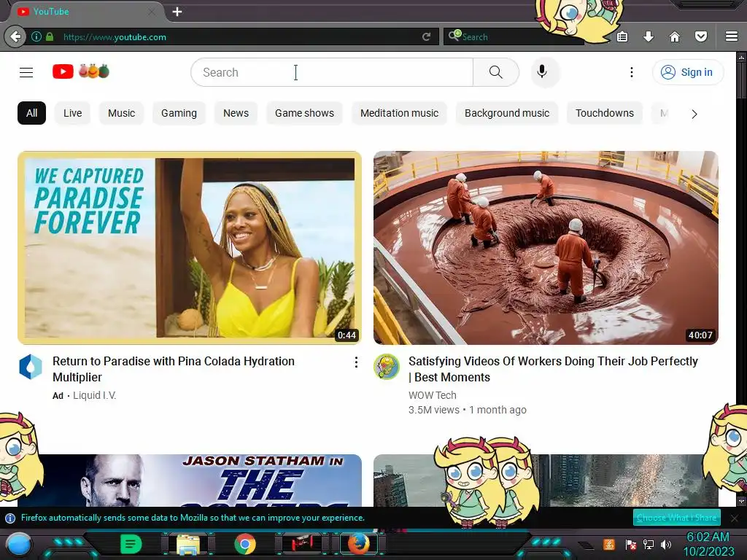Close the YouTube browser tab
The image size is (747, 560).
coord(151,12)
